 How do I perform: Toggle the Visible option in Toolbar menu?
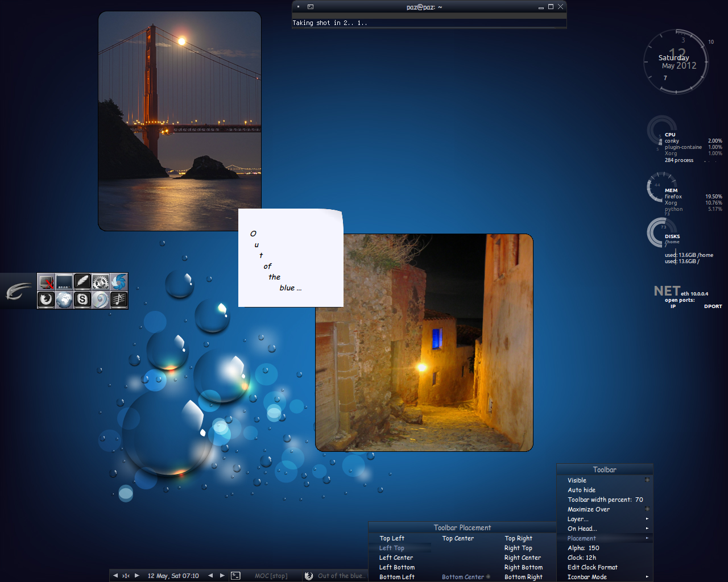click(605, 480)
